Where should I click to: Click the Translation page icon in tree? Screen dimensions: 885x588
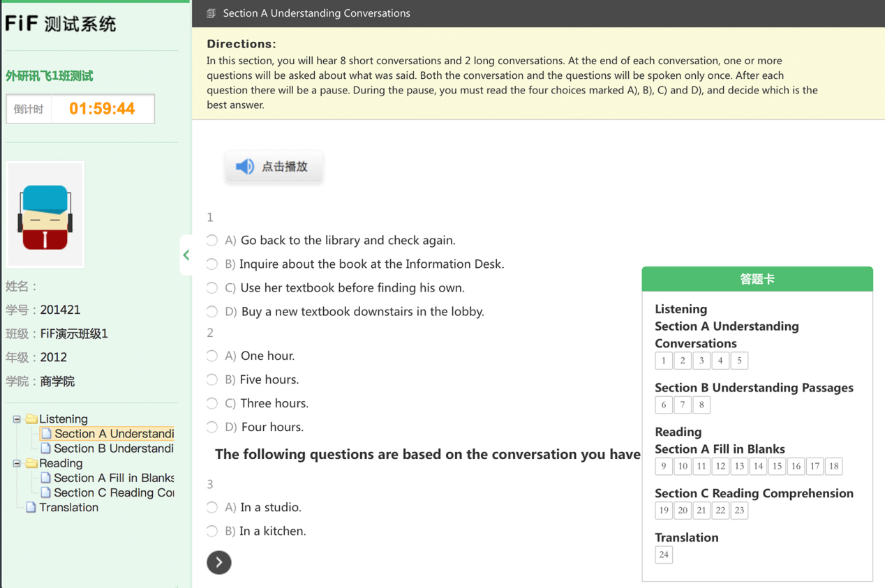(x=31, y=508)
